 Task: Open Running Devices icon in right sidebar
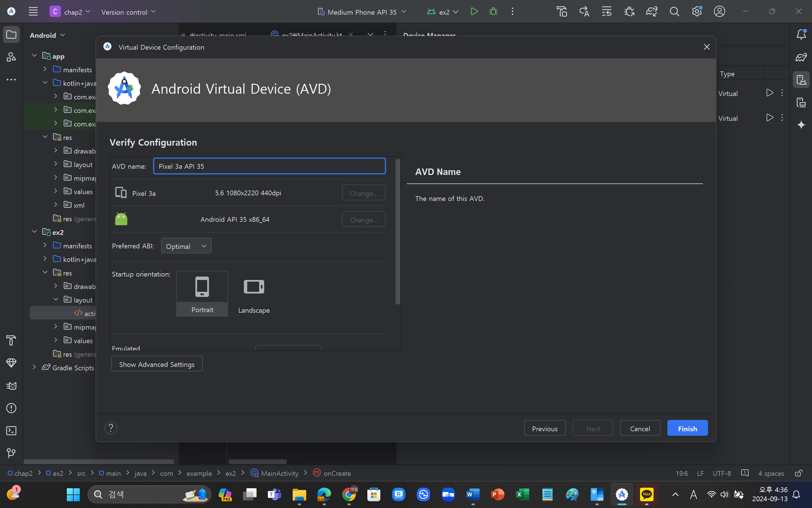tap(801, 102)
